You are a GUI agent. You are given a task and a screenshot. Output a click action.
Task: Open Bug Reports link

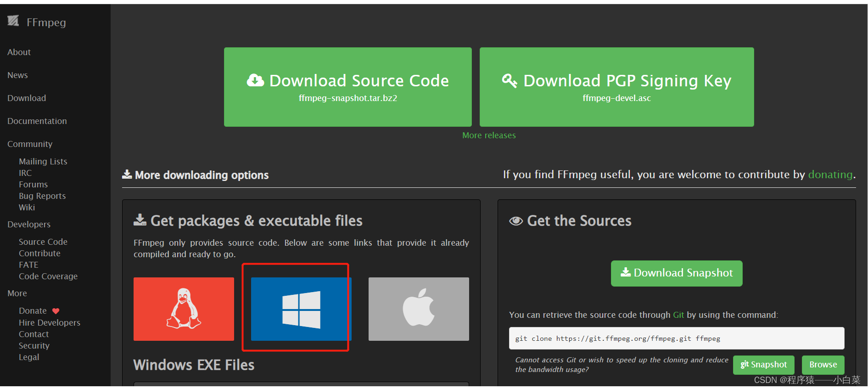[x=42, y=196]
